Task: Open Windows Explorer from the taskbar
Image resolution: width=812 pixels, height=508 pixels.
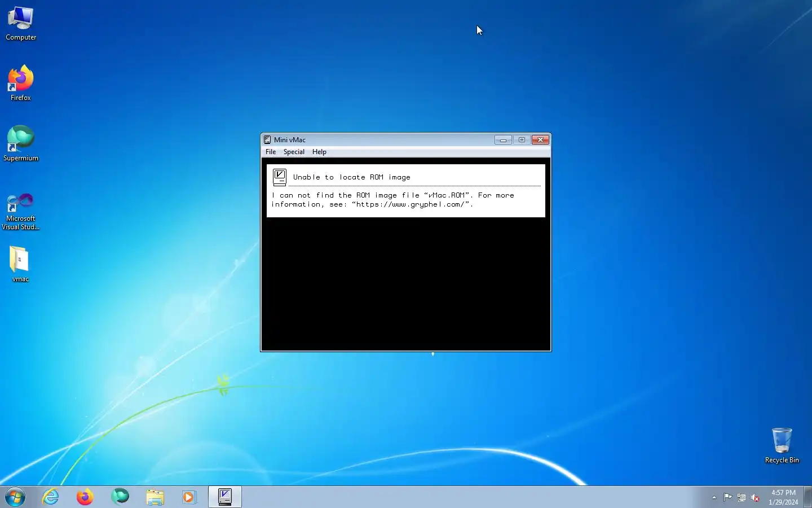Action: tap(155, 497)
